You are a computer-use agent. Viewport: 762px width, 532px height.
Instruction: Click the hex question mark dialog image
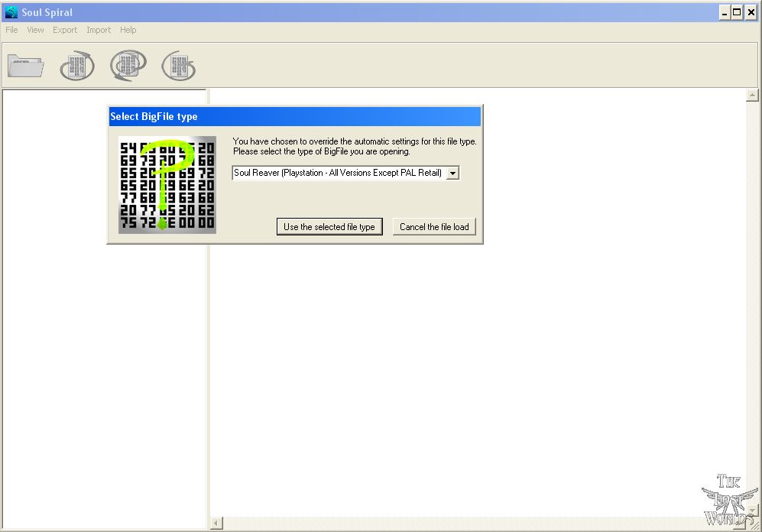pos(167,185)
